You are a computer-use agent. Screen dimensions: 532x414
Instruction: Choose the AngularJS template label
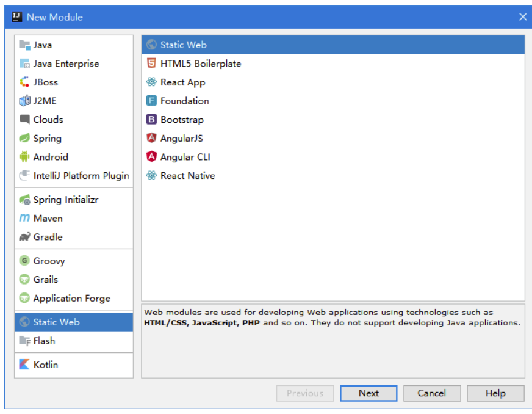(182, 139)
